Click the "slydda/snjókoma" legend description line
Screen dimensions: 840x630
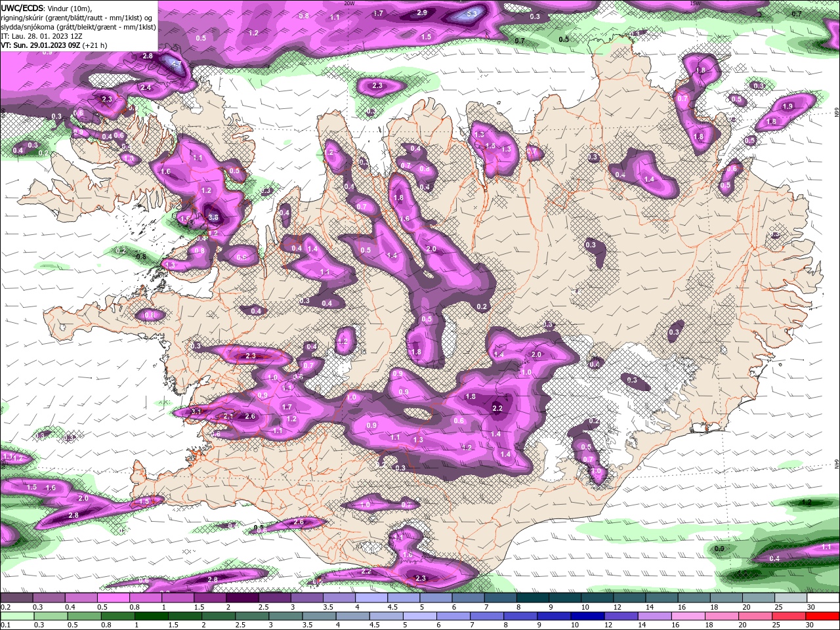[78, 27]
